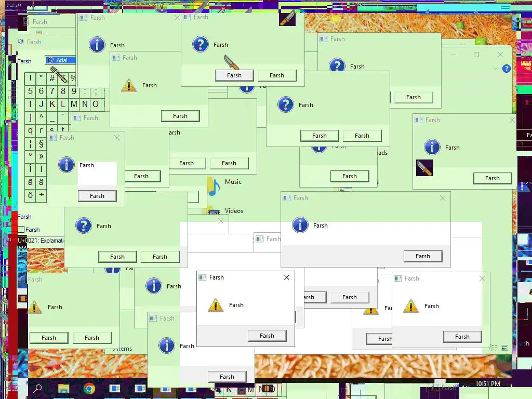Image resolution: width=532 pixels, height=399 pixels.
Task: Select the dialog window taskbar icon right of Chrome
Action: [x=115, y=388]
